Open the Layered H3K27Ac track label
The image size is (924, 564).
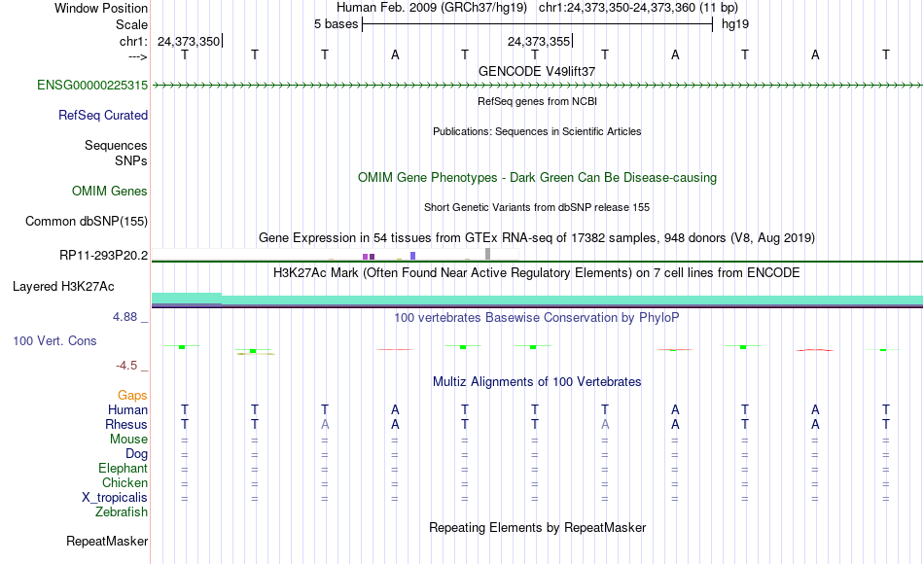63,287
